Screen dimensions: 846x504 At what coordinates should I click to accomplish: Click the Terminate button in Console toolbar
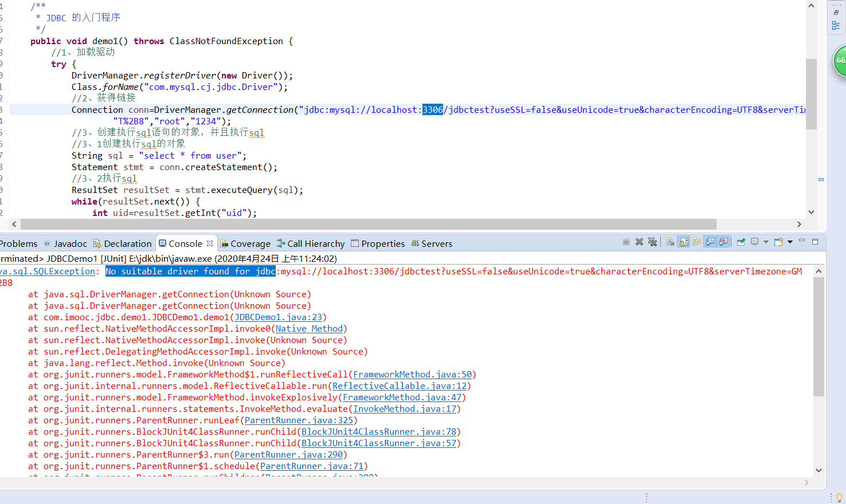coord(626,242)
